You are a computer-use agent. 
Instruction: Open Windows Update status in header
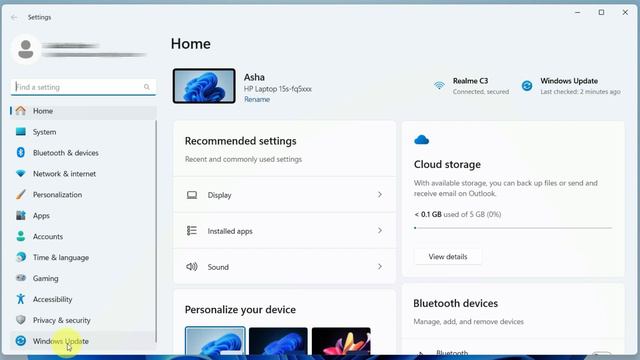[x=571, y=86]
